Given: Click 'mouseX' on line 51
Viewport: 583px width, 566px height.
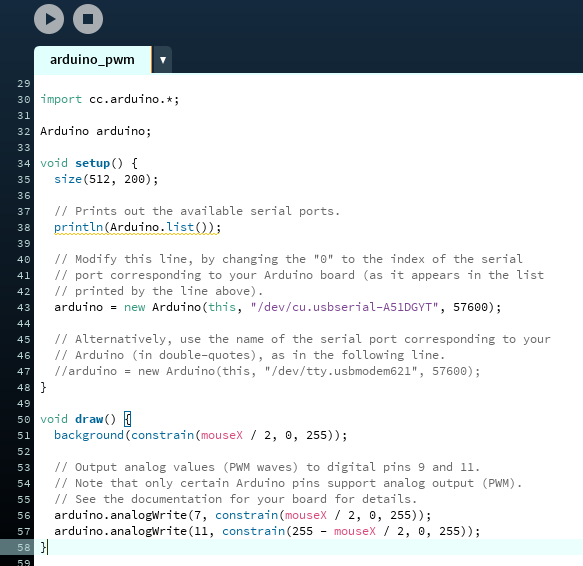Looking at the screenshot, I should coord(222,435).
